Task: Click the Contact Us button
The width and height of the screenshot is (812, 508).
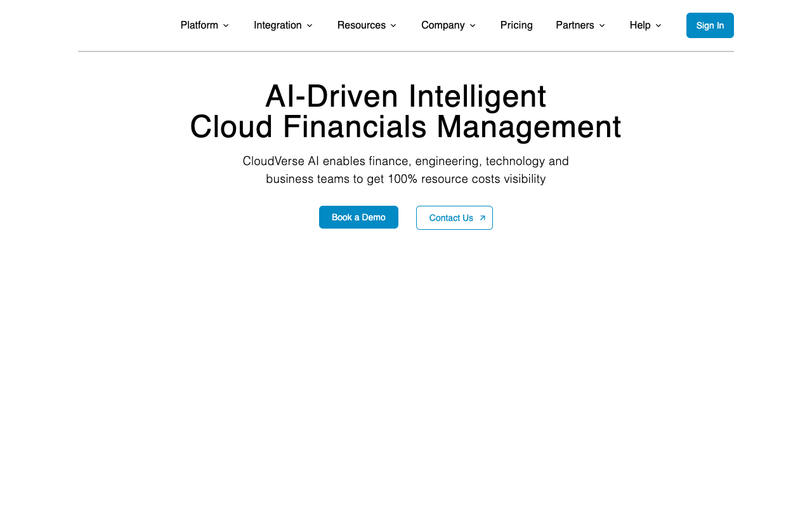Action: (454, 218)
